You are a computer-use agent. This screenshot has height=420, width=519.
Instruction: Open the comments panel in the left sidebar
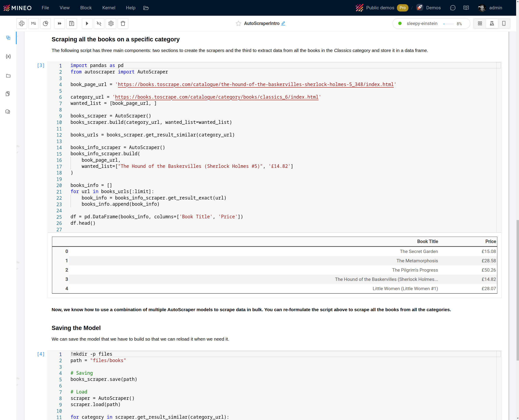(x=8, y=111)
